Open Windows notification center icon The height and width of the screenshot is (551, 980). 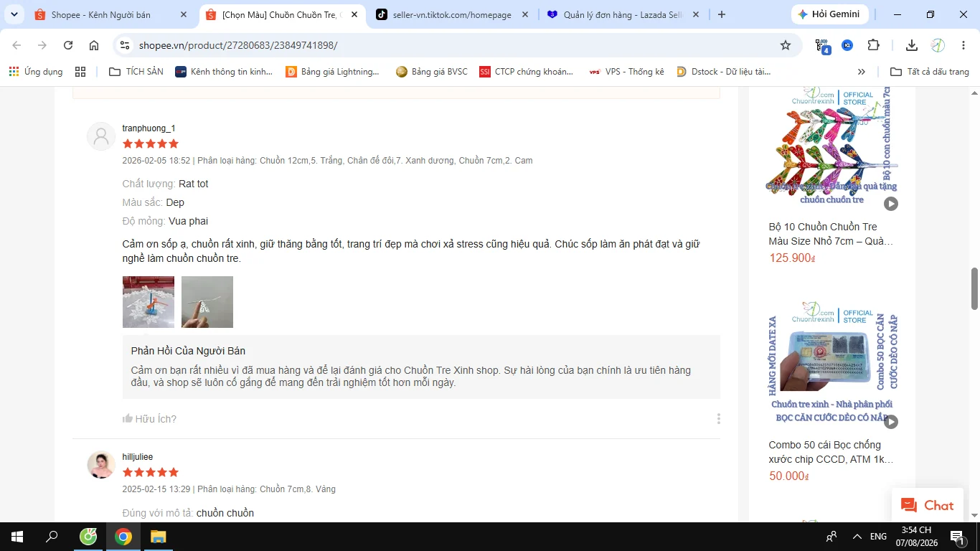[x=957, y=537]
